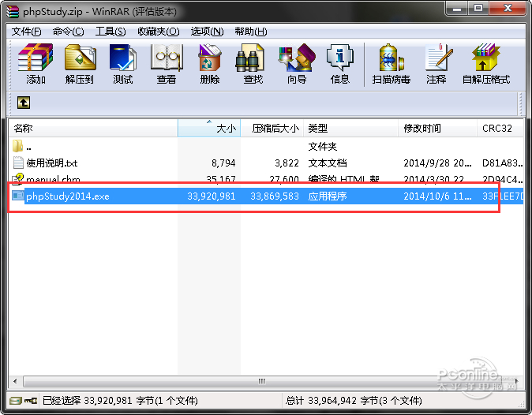The width and height of the screenshot is (532, 415).
Task: Click modified date 2014/10/6
Action: [x=437, y=196]
